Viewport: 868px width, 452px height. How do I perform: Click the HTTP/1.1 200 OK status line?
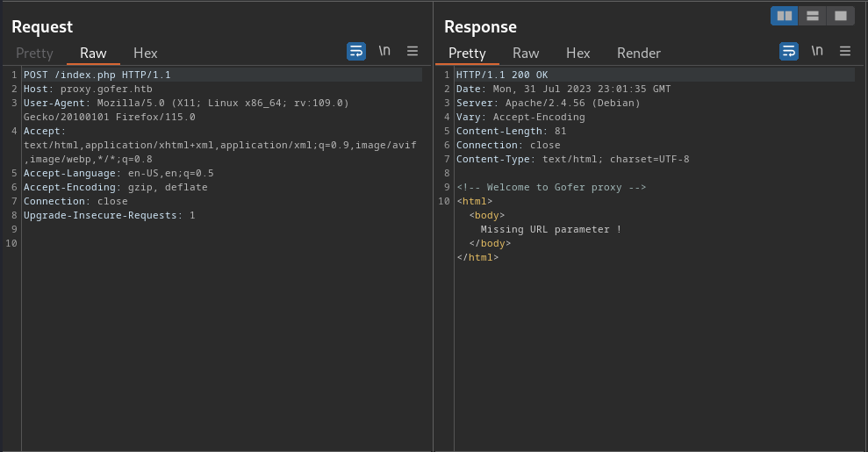click(x=502, y=75)
